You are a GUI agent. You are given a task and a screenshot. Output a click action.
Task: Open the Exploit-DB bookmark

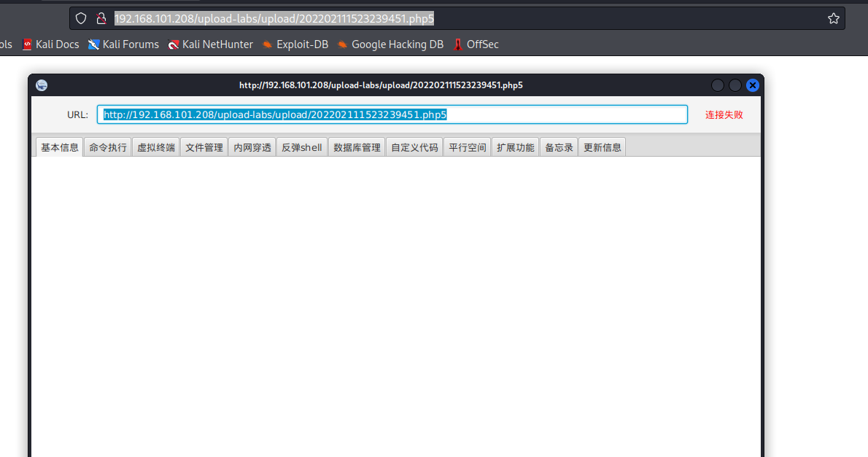coord(295,44)
